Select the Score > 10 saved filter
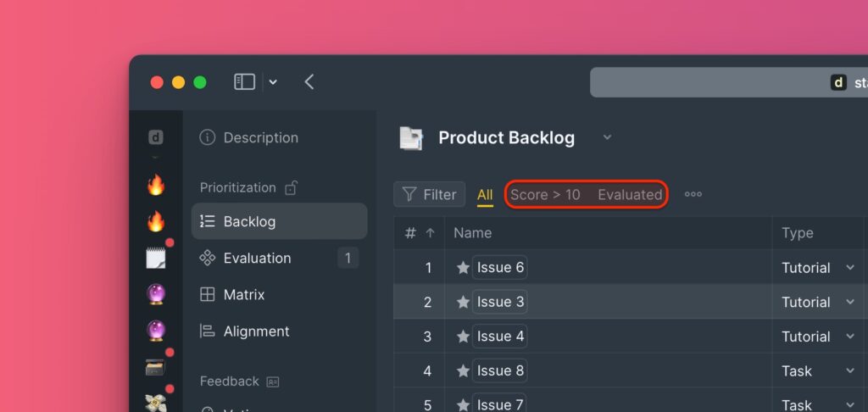This screenshot has width=868, height=412. (x=545, y=195)
